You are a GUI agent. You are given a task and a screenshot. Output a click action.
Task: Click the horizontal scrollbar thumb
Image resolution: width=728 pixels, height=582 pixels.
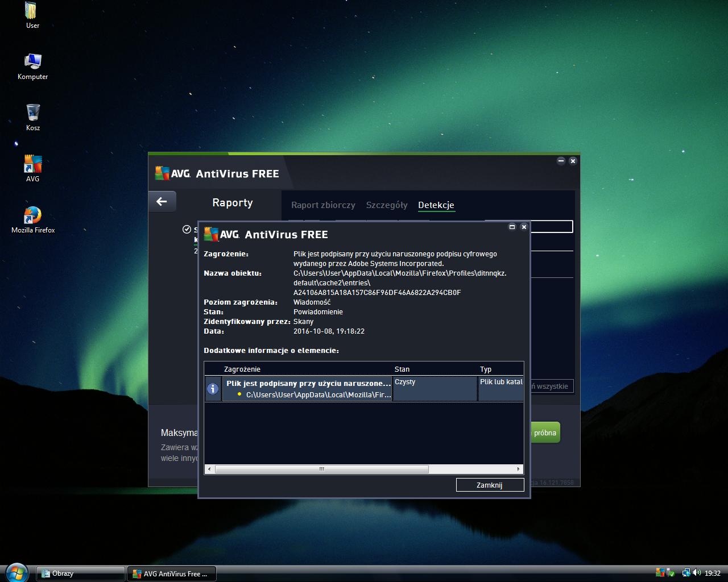(x=322, y=469)
